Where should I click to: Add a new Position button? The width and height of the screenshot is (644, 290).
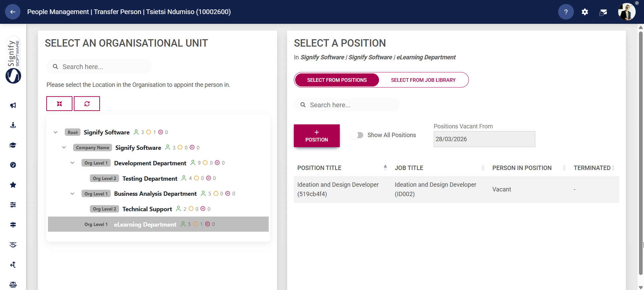(317, 136)
